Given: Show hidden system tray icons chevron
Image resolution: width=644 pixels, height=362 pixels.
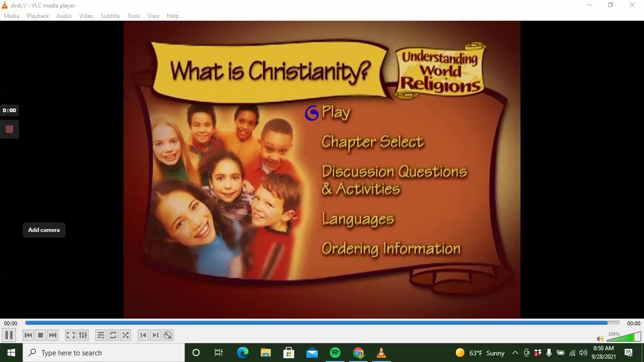Looking at the screenshot, I should [515, 352].
